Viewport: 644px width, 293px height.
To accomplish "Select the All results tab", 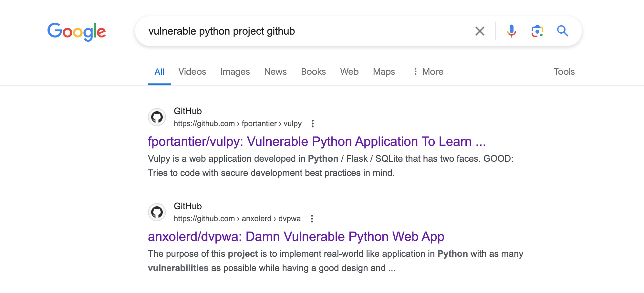I will tap(159, 72).
